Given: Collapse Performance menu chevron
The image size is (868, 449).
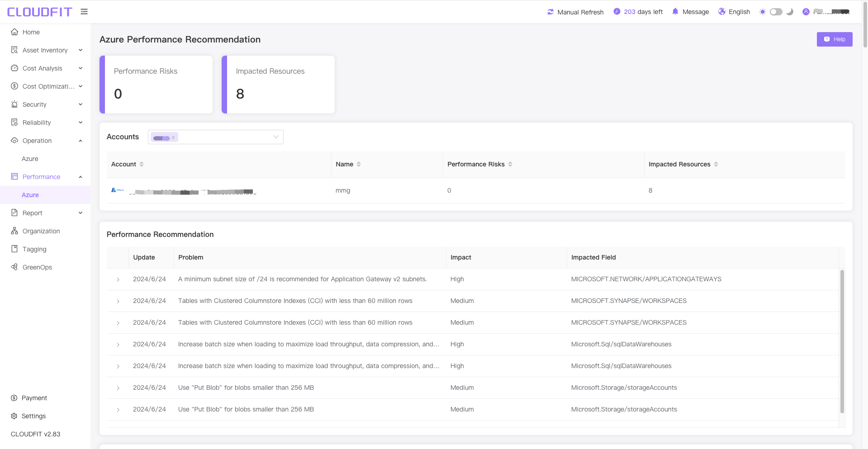Looking at the screenshot, I should [x=81, y=177].
